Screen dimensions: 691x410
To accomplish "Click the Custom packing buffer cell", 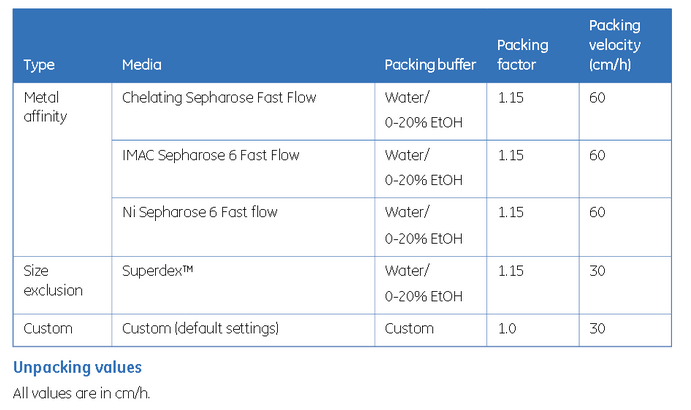I will tap(409, 328).
